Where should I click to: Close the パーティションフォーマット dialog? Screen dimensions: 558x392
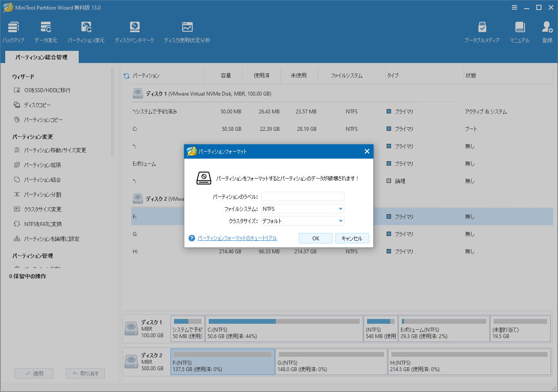(x=367, y=151)
